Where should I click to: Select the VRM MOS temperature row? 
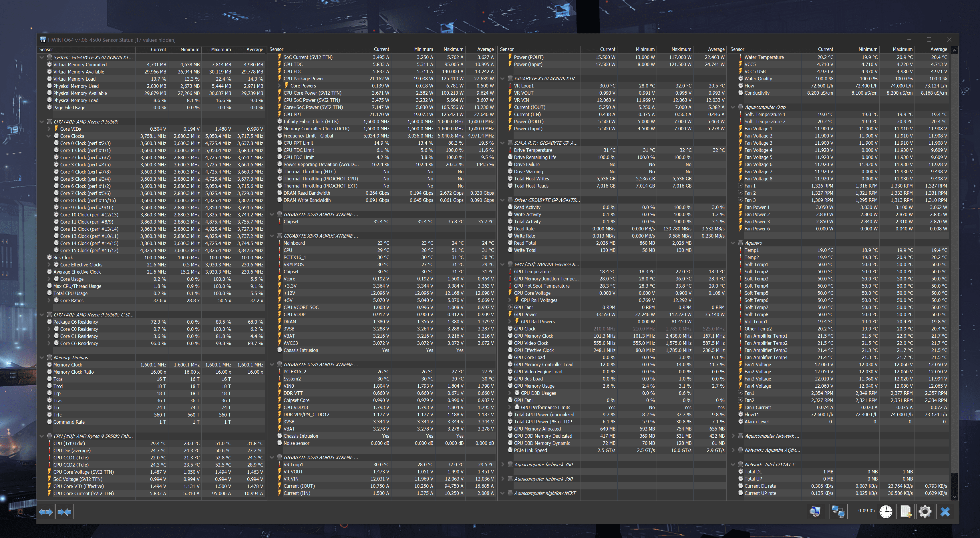click(382, 265)
